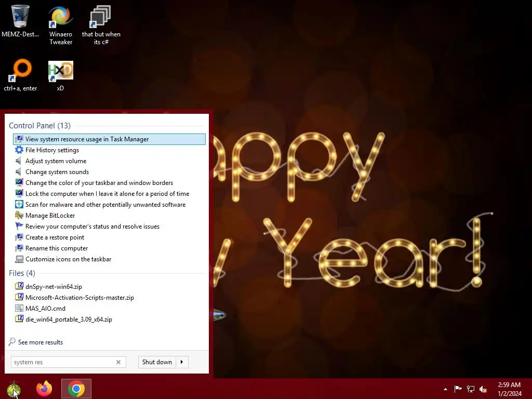Viewport: 532px width, 399px height.
Task: Click the speaker icon beside Adjust system volume
Action: (x=19, y=161)
